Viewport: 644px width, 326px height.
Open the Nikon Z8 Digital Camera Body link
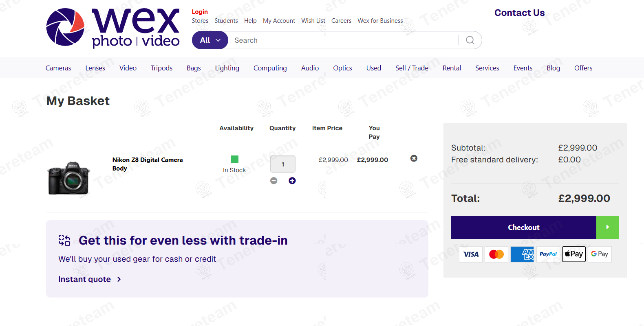tap(148, 164)
